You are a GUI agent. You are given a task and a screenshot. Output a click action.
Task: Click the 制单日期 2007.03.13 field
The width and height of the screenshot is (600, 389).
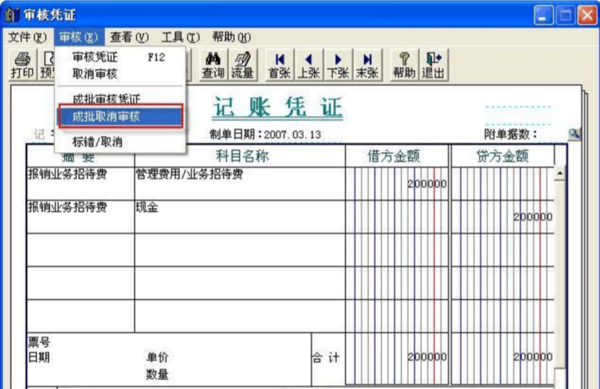point(265,134)
